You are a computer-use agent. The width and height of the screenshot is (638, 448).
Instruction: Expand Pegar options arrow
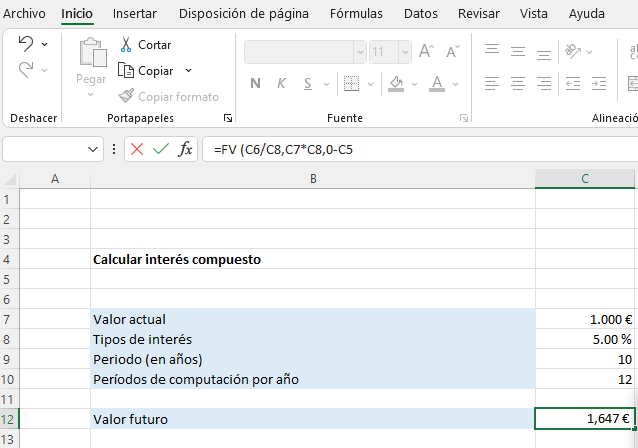[x=91, y=94]
